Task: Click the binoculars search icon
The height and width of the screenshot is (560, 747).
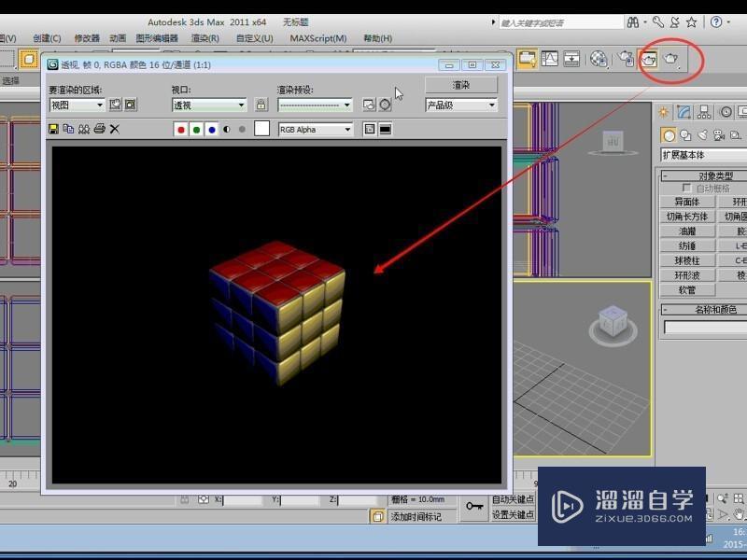Action: pyautogui.click(x=633, y=21)
